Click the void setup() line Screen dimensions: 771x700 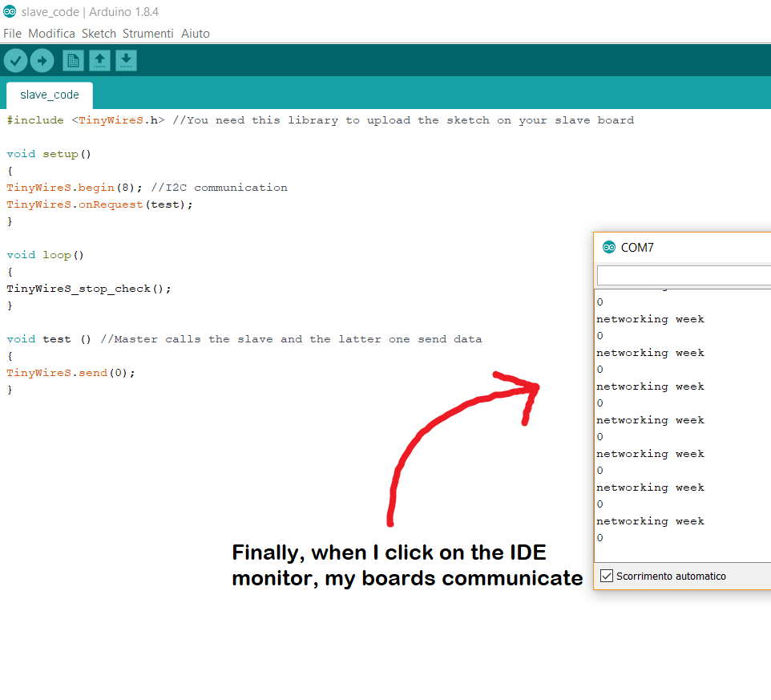[49, 154]
